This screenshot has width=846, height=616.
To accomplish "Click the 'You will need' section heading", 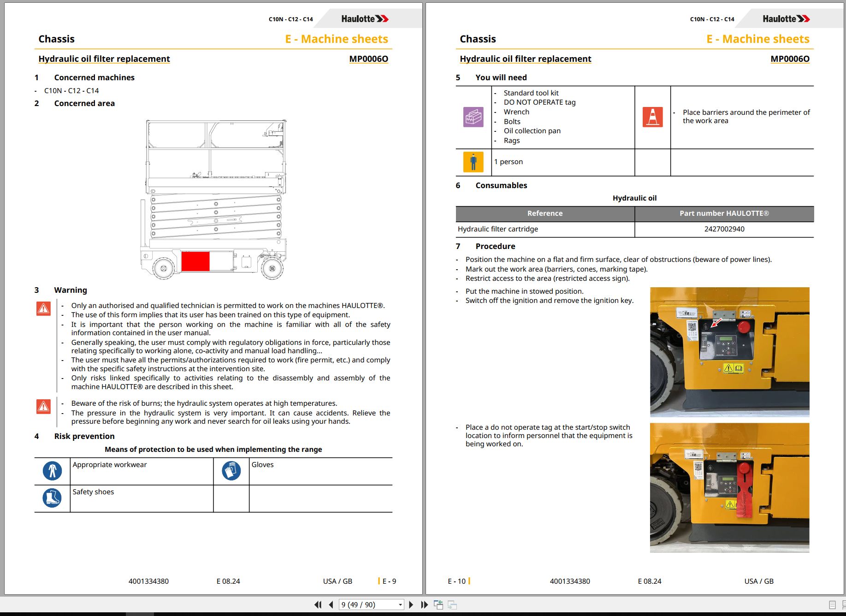I will (501, 77).
